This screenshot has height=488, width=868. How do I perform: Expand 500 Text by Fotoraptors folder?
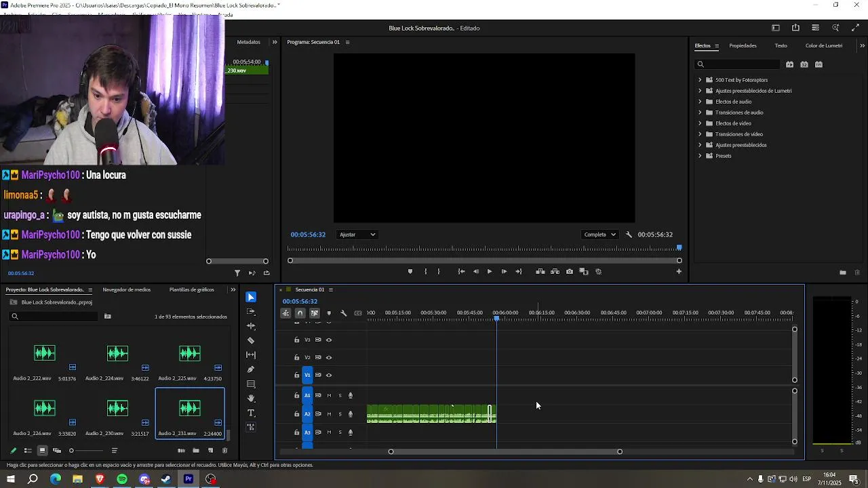(700, 80)
